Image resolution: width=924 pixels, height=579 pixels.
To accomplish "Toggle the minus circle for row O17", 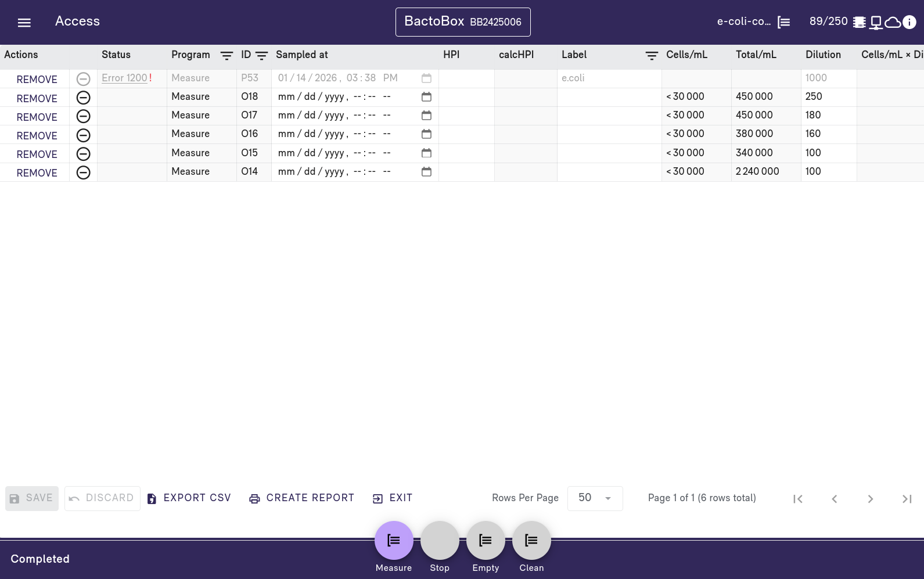I will 84,116.
